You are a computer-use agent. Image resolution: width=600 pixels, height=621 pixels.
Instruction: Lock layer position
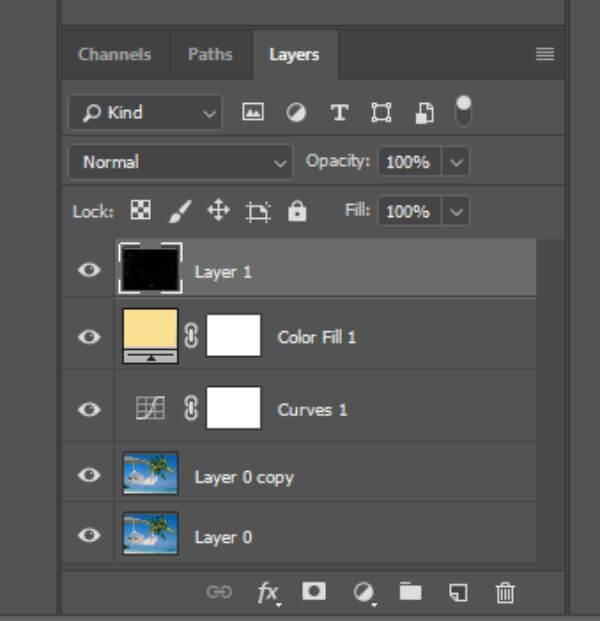[x=219, y=210]
